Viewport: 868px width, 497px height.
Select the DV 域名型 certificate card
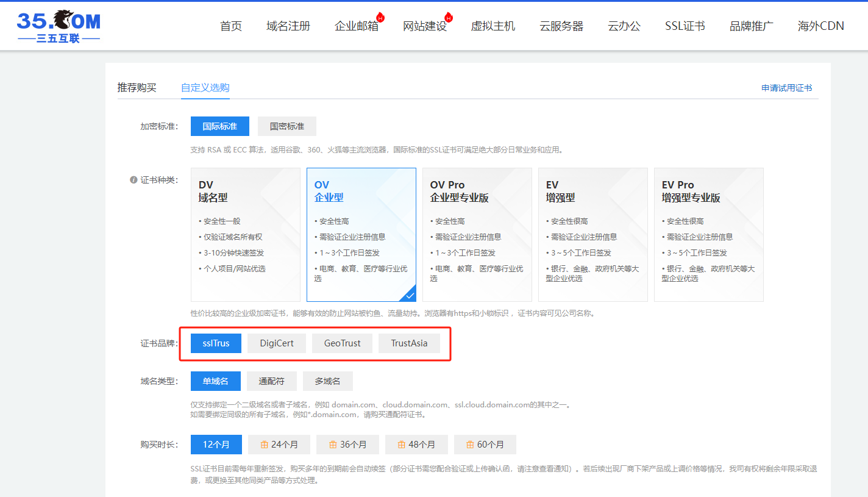click(x=245, y=235)
